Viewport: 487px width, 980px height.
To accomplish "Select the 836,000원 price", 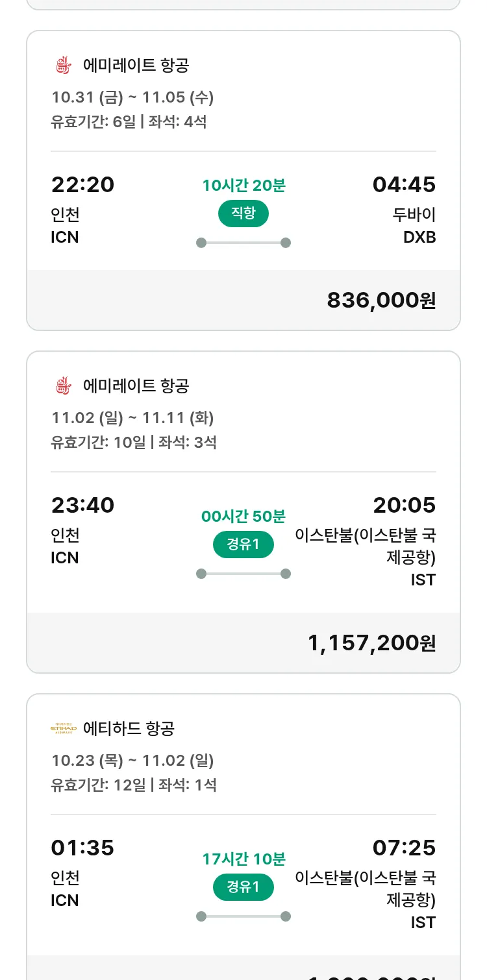I will coord(381,300).
